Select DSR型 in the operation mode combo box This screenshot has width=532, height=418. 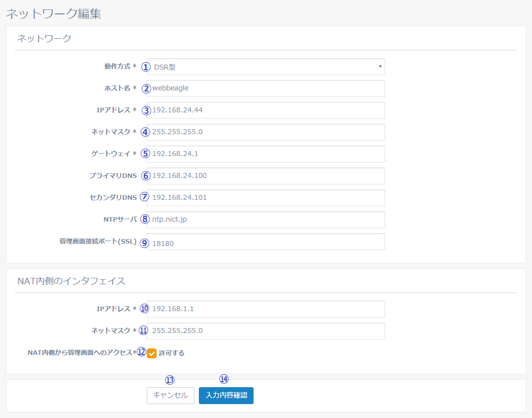click(x=264, y=67)
